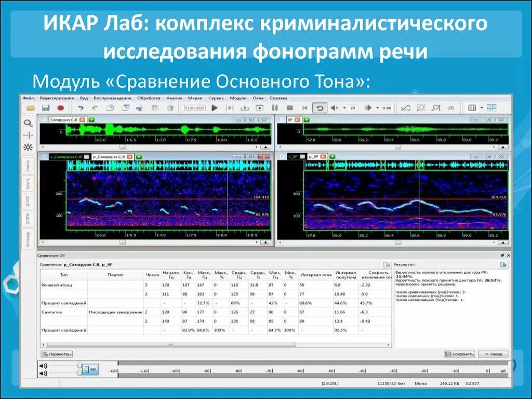Save using the floppy disk icon
Viewport: 532px width, 399px height.
[x=46, y=108]
